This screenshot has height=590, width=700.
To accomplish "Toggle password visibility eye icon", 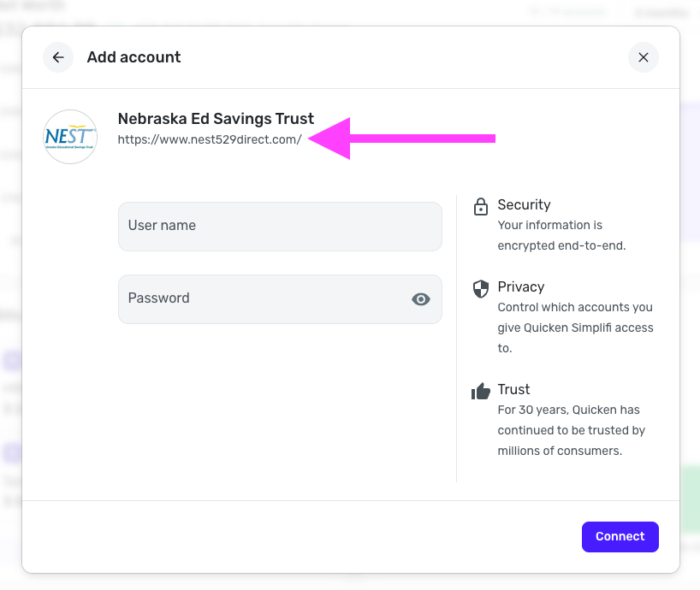I will pos(420,298).
